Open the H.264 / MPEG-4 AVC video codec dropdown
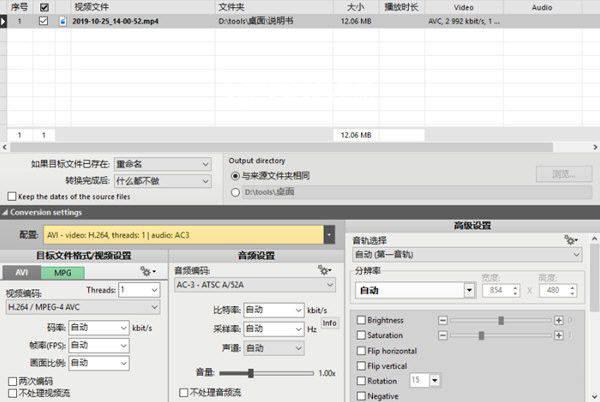600x402 pixels. tap(83, 307)
